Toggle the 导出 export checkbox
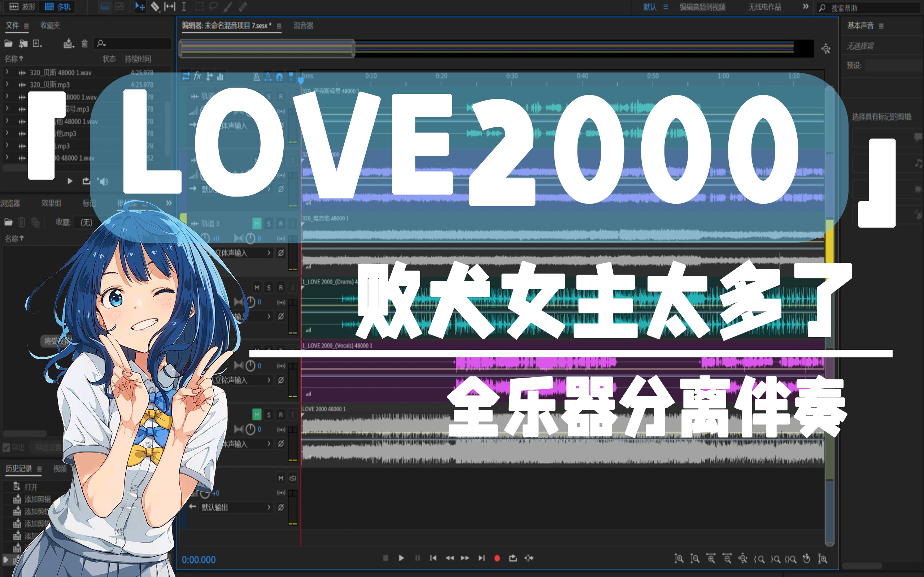 click(6, 447)
